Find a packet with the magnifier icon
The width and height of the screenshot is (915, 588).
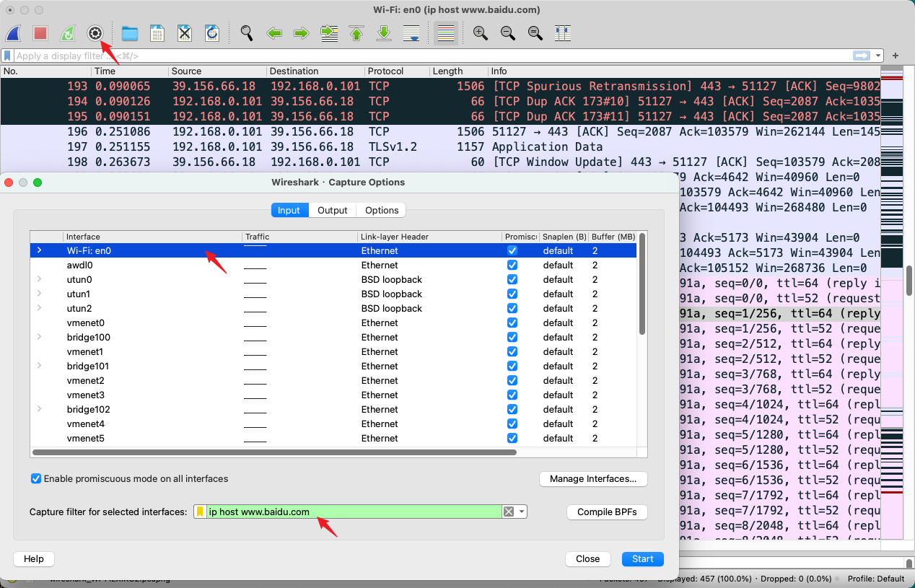tap(247, 33)
